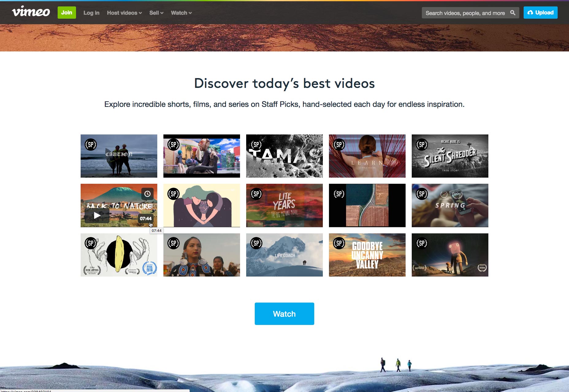Screen dimensions: 569x392
Task: Click SP badge on Silent Shredder thumbnail
Action: coord(422,145)
